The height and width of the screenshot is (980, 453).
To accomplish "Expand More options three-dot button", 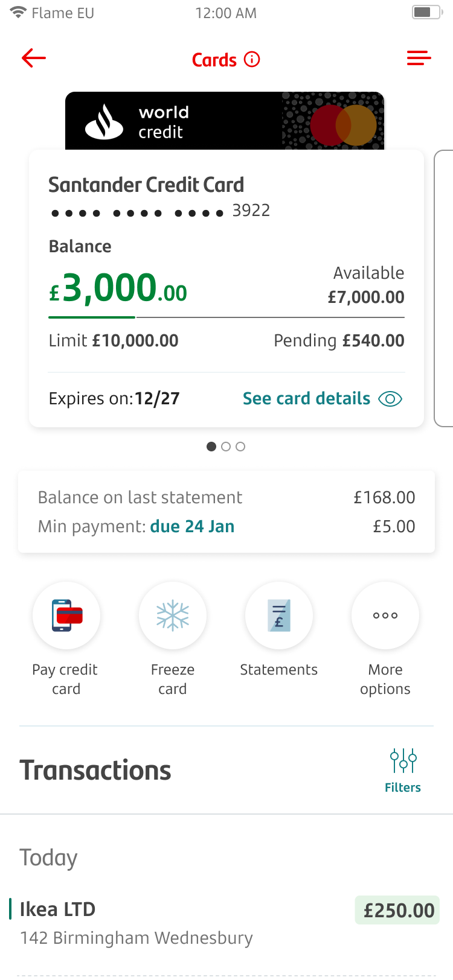I will coord(385,615).
